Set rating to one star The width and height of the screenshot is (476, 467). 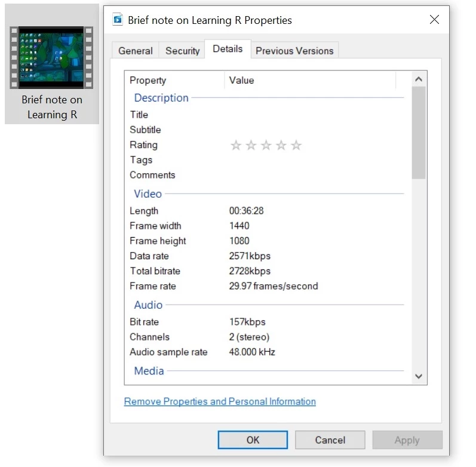point(236,145)
